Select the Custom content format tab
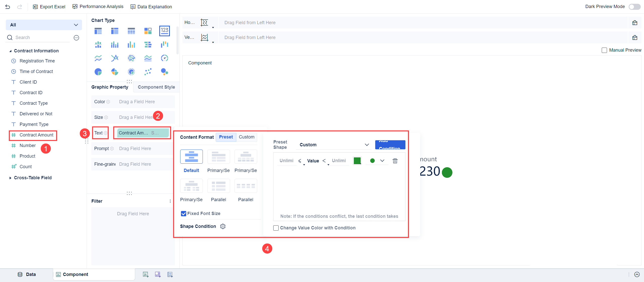644x282 pixels. click(246, 137)
